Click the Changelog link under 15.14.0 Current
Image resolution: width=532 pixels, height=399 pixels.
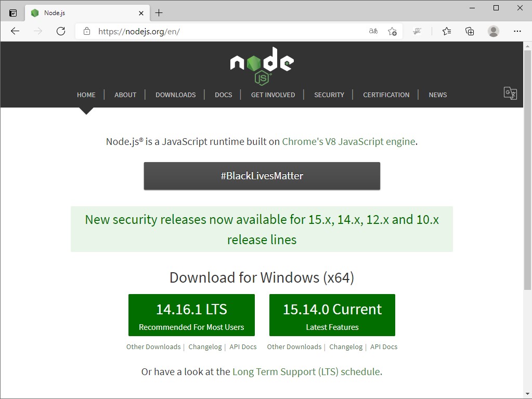pyautogui.click(x=346, y=347)
